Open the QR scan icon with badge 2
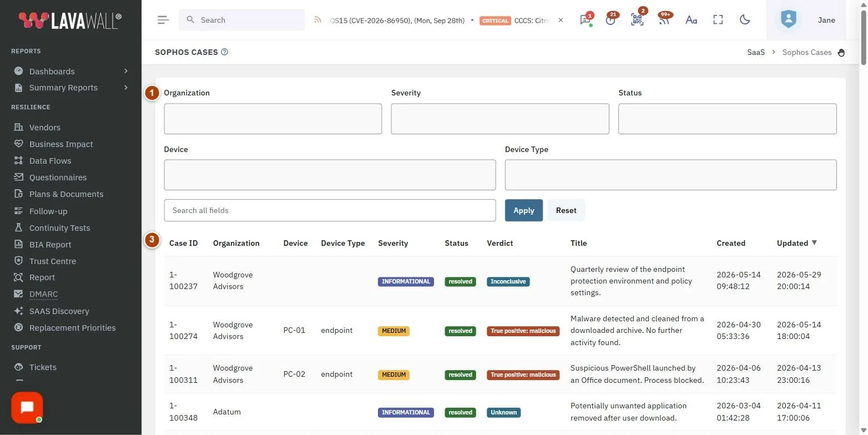Viewport: 868px width, 435px height. point(637,20)
